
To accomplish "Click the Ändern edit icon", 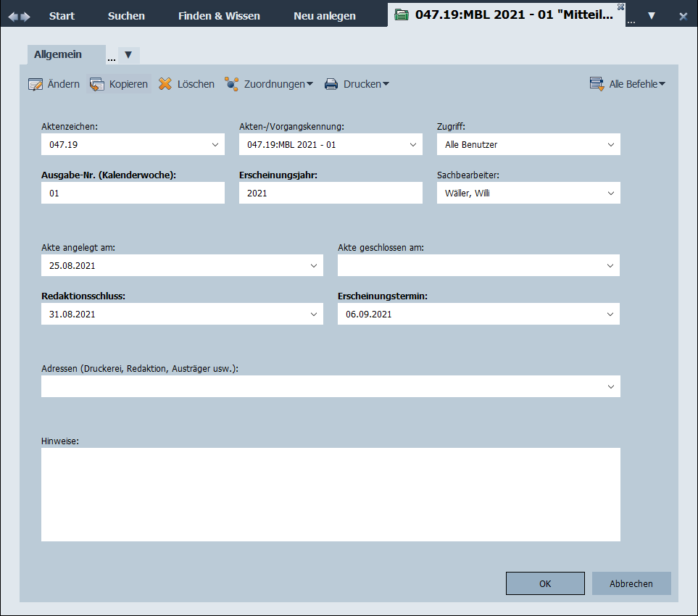I will (36, 84).
